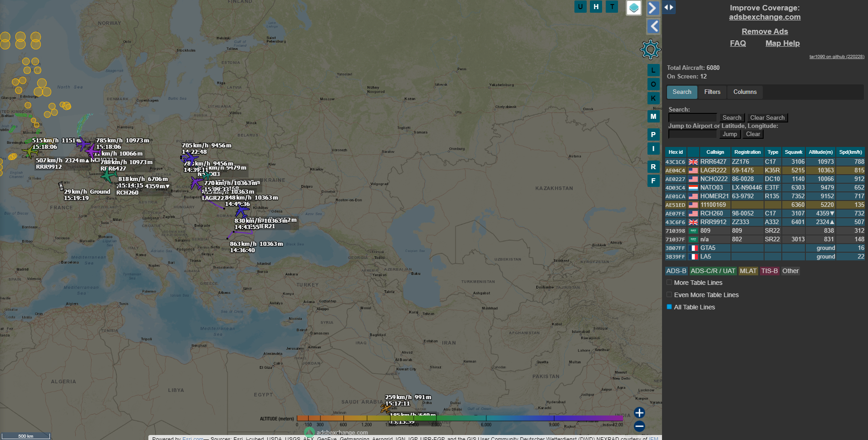The width and height of the screenshot is (868, 440).
Task: Select the HOMER21 aircraft row
Action: coord(765,196)
